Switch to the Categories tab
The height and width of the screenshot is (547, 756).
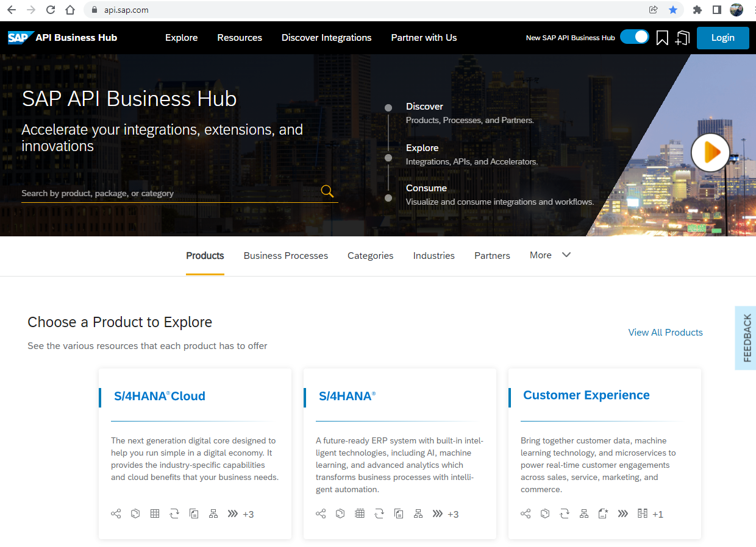[x=371, y=256]
